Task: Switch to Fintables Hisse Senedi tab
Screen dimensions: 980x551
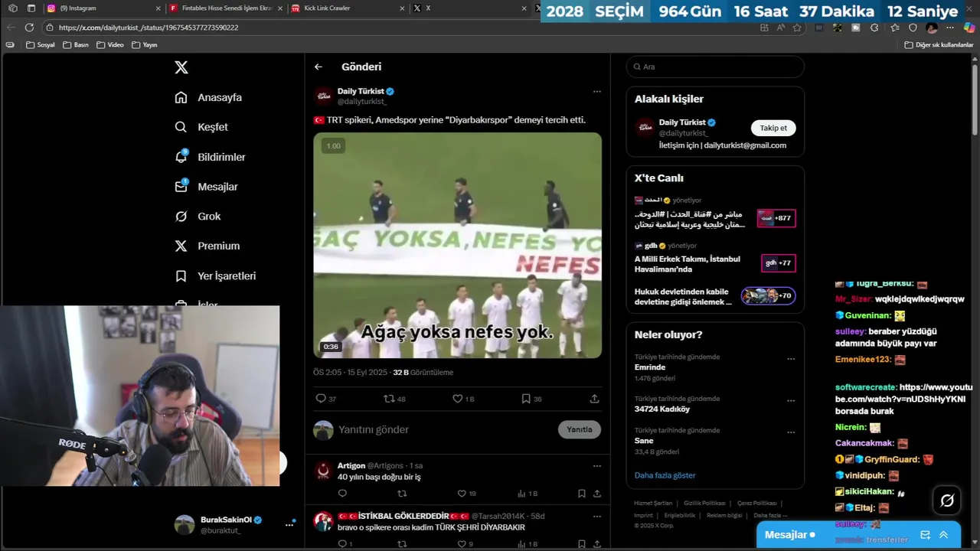Action: click(224, 8)
